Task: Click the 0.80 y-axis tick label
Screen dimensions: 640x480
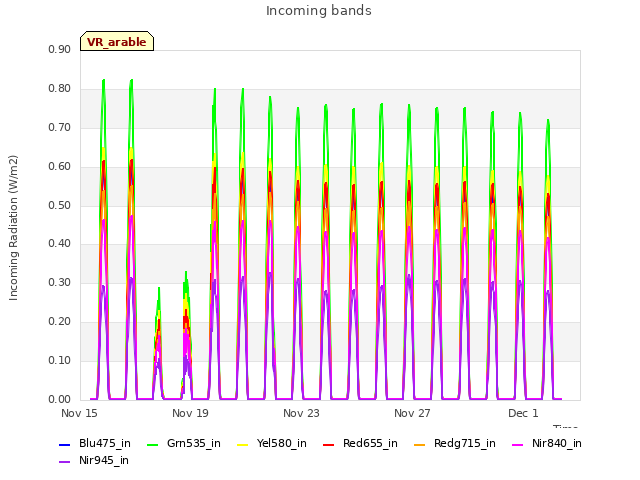Action: [x=59, y=89]
